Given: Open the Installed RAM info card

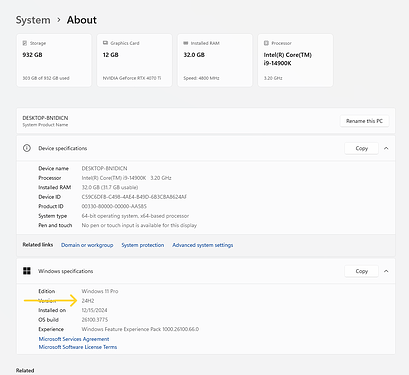Looking at the screenshot, I should pyautogui.click(x=215, y=60).
